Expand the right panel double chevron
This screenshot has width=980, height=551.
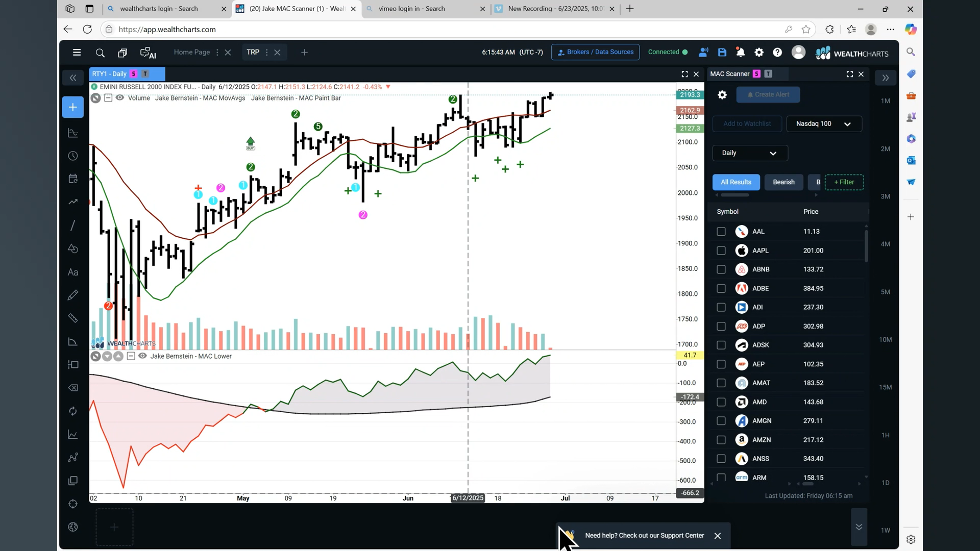tap(886, 78)
